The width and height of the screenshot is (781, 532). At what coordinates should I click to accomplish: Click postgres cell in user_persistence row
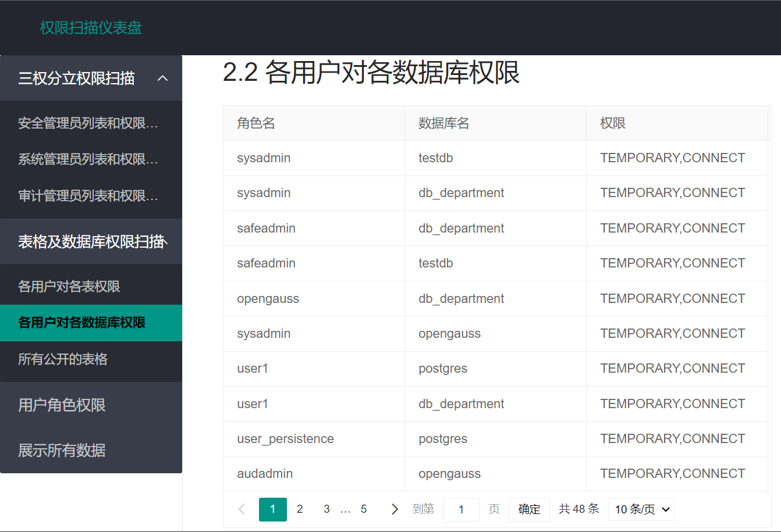click(496, 439)
